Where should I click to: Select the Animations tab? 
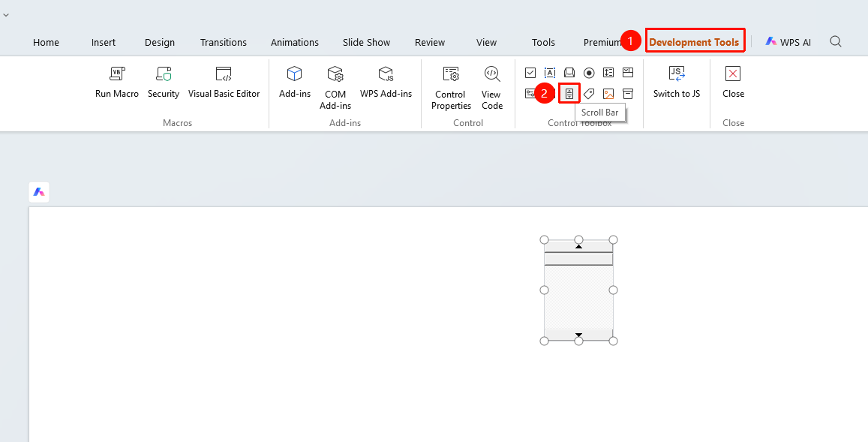click(x=295, y=43)
